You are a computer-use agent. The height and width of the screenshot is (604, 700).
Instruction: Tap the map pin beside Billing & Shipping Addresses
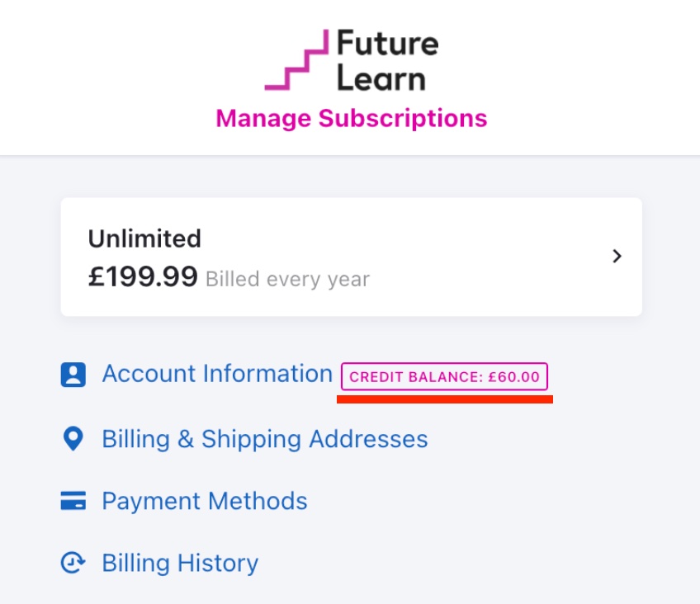pyautogui.click(x=73, y=438)
